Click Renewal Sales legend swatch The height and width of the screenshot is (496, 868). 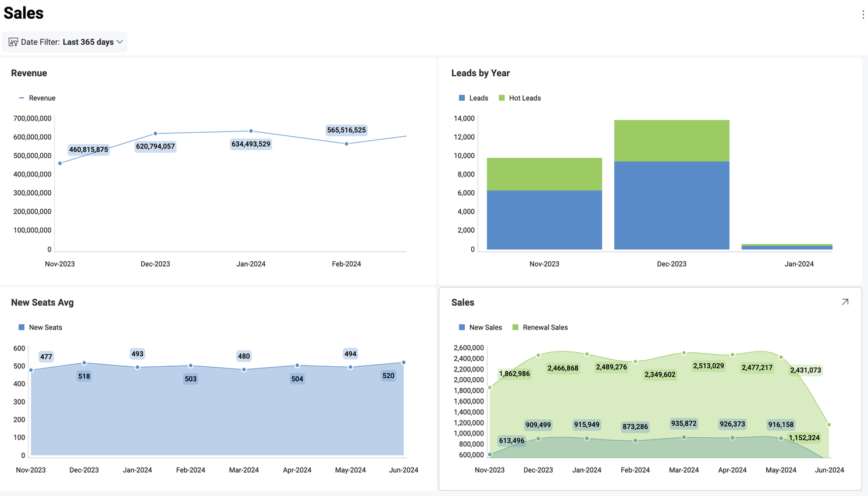[515, 327]
